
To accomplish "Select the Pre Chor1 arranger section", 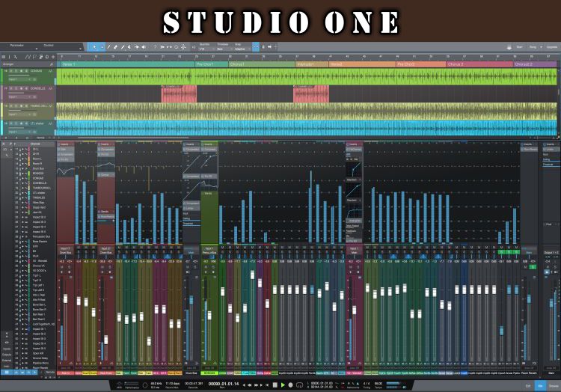I will pyautogui.click(x=212, y=64).
